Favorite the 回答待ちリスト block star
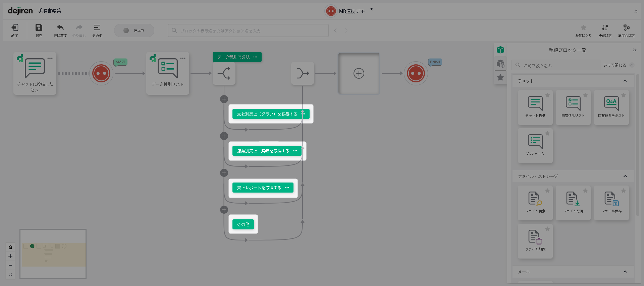644x286 pixels. 585,95
